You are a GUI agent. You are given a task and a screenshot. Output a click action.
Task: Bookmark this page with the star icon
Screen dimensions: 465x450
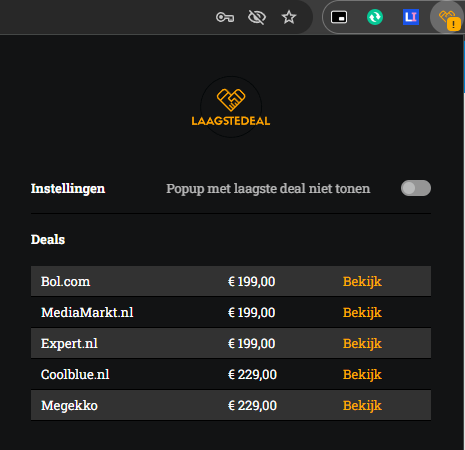click(x=289, y=17)
